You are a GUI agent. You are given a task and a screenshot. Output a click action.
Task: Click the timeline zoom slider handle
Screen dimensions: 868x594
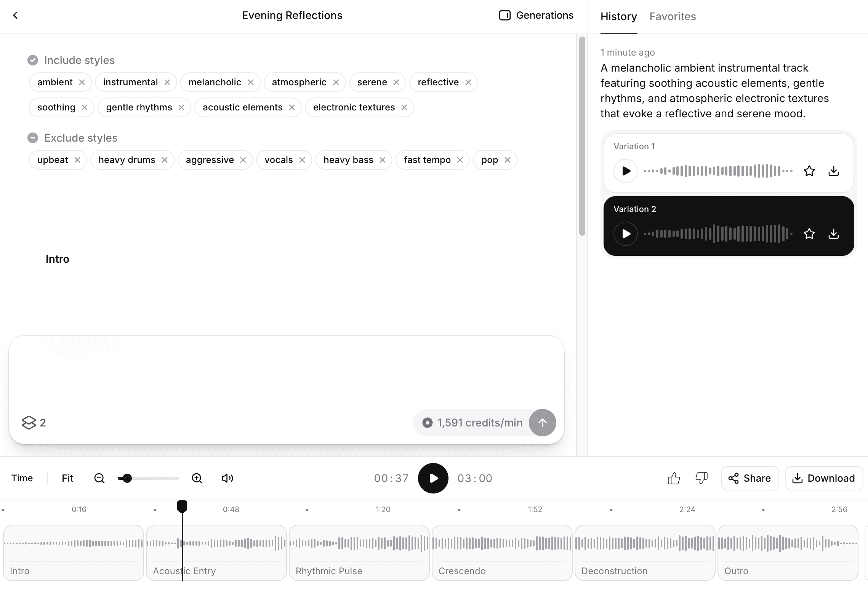coord(127,478)
